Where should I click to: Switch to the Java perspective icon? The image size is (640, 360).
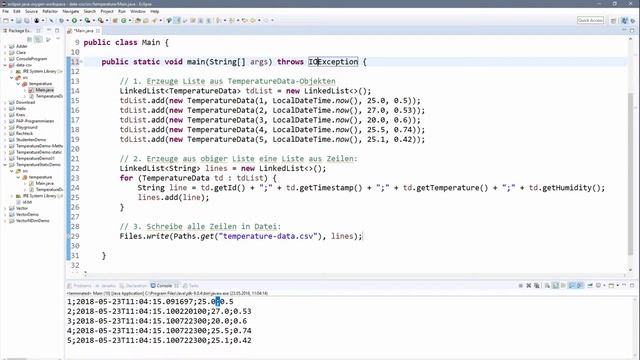pyautogui.click(x=624, y=20)
